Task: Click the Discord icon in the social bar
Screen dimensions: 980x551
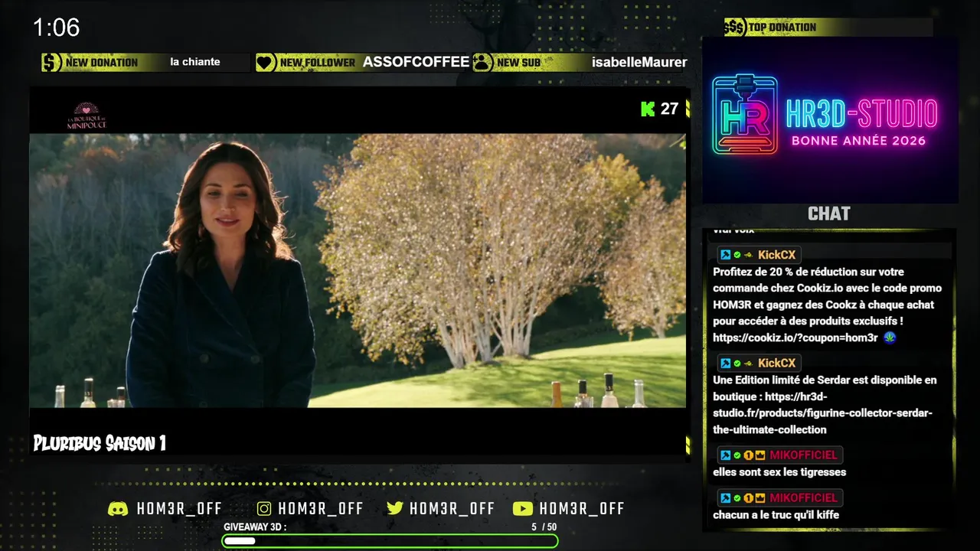Action: pyautogui.click(x=118, y=509)
